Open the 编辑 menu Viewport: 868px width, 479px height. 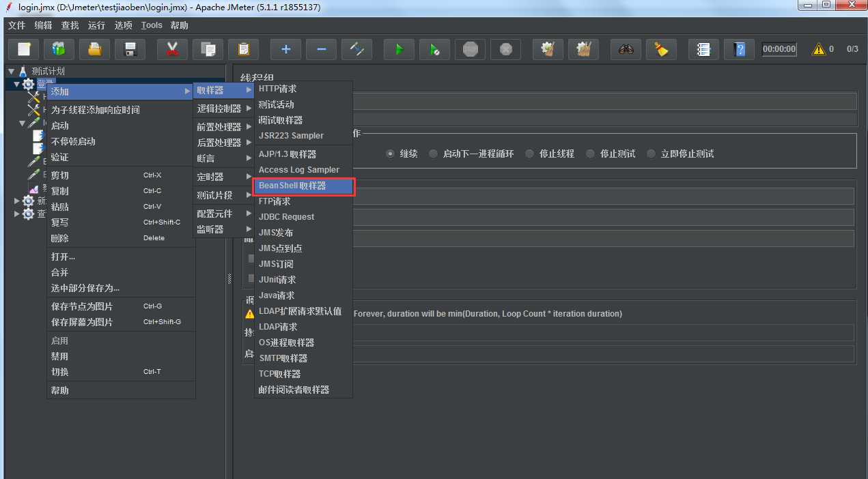(x=43, y=25)
